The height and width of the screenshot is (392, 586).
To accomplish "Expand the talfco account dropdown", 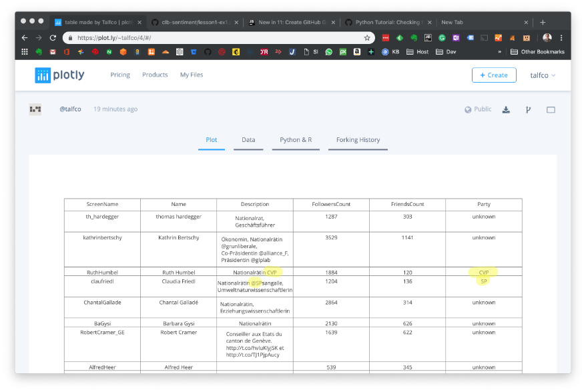I will [x=543, y=75].
